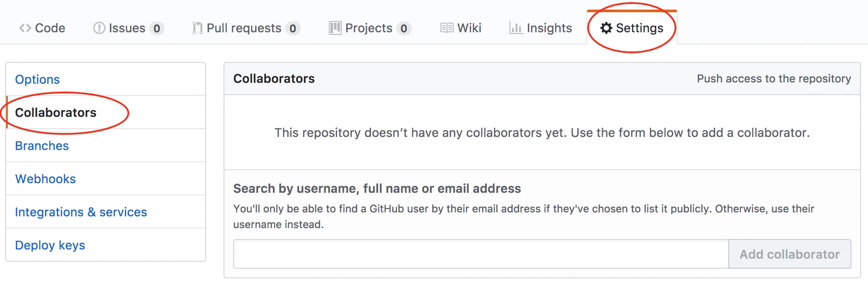Viewport: 868px width, 287px height.
Task: Go to the Projects tab
Action: (x=369, y=28)
